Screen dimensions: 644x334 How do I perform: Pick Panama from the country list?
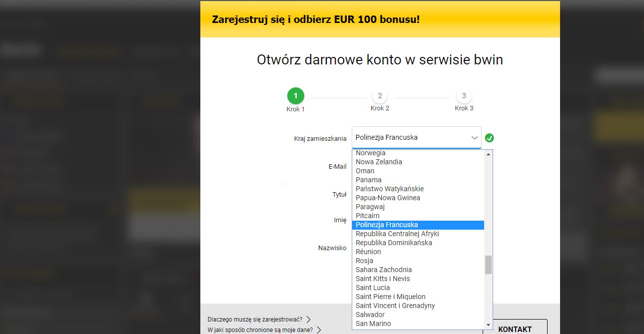(x=418, y=180)
